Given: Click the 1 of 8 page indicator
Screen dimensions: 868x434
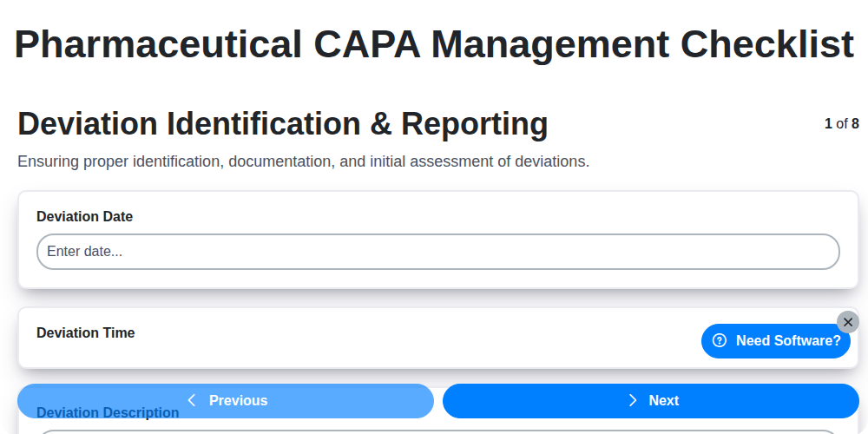Looking at the screenshot, I should (x=841, y=123).
